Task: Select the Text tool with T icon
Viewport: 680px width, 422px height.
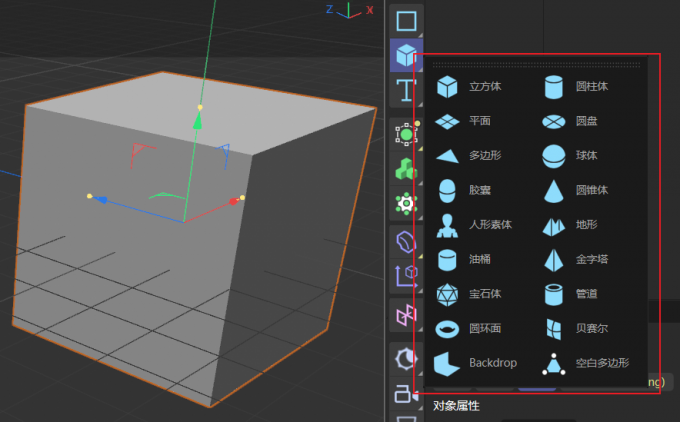Action: click(406, 90)
